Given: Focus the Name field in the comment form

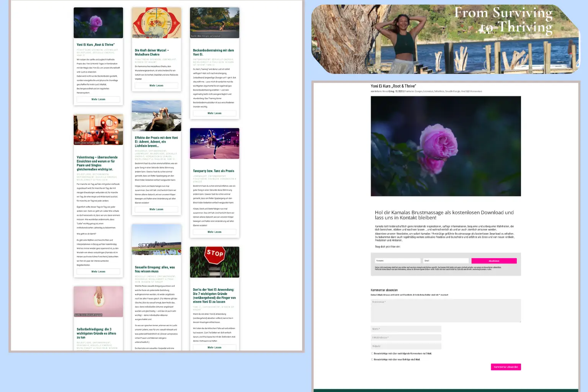Looking at the screenshot, I should [406, 329].
